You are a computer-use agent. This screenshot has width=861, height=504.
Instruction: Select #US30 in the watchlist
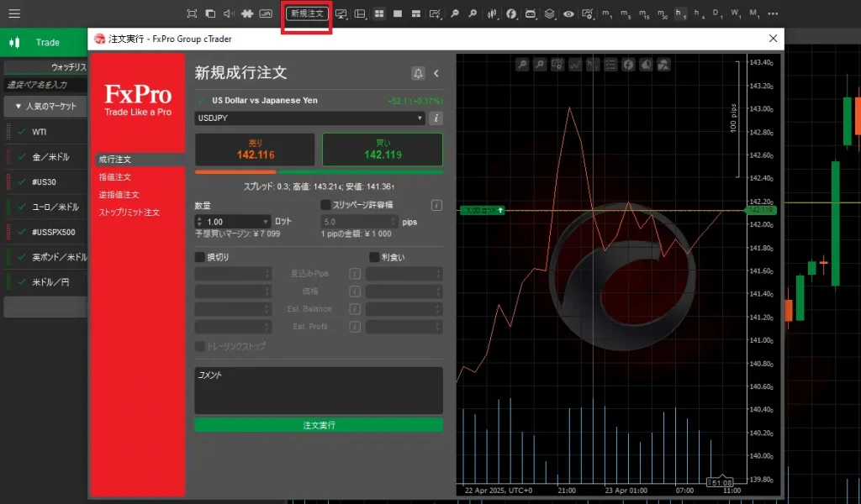point(45,181)
